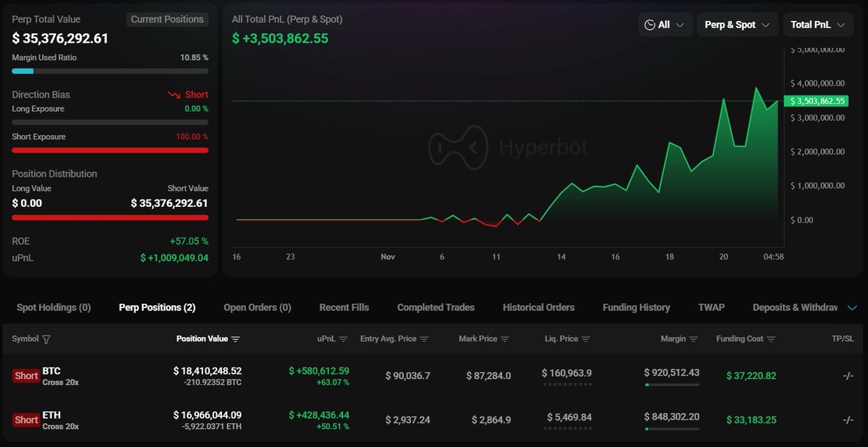Switch to the Open Orders tab

[257, 307]
